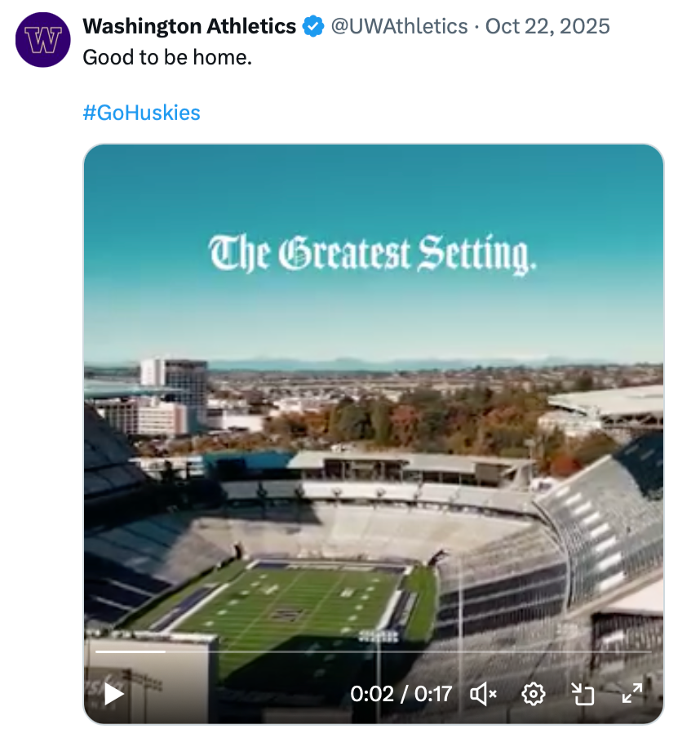Seek to the end of the progress bar
Viewport: 700px width, 738px height.
coord(649,651)
